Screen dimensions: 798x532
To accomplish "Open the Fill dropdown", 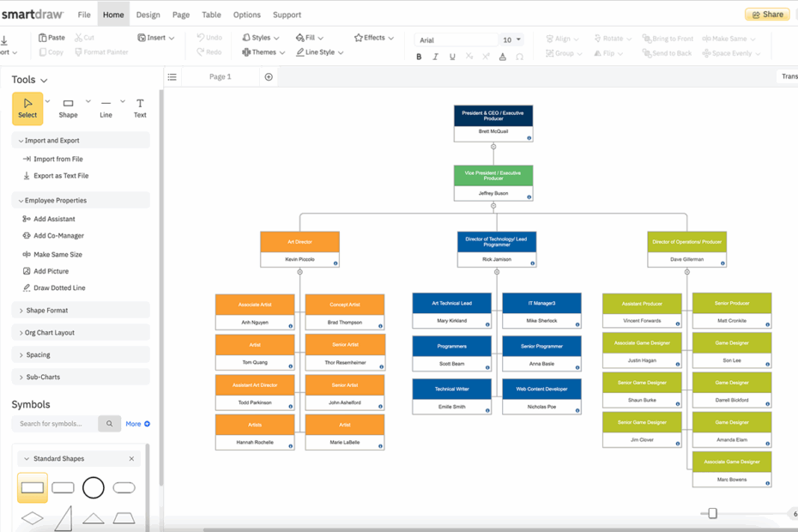I will coord(310,38).
